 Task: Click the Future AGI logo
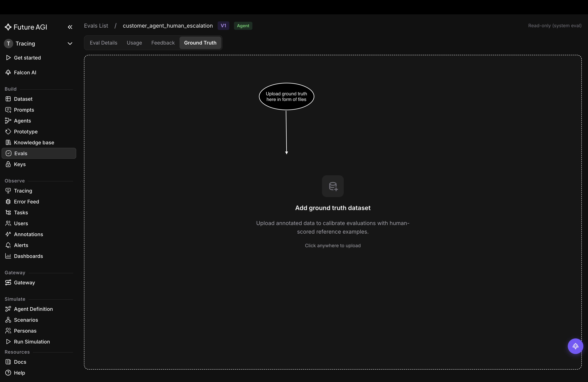tap(26, 27)
